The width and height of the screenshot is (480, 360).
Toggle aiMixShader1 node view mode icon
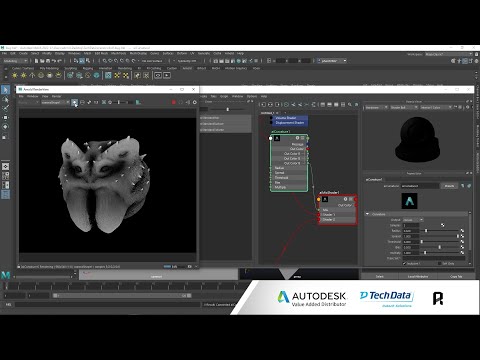coord(350,199)
